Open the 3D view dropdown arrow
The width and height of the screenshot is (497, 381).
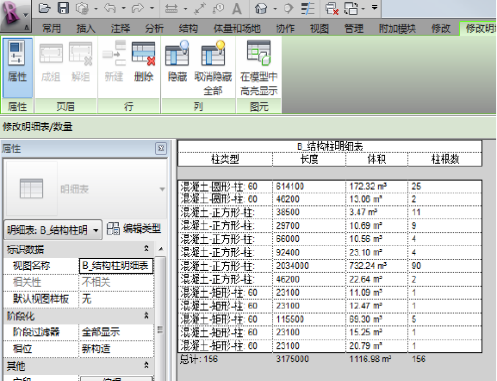coord(275,8)
